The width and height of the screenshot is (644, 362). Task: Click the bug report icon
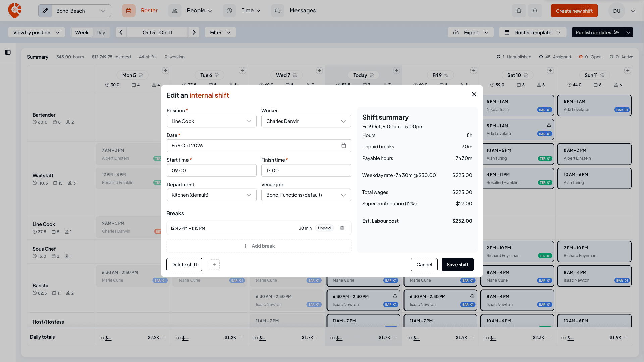519,11
